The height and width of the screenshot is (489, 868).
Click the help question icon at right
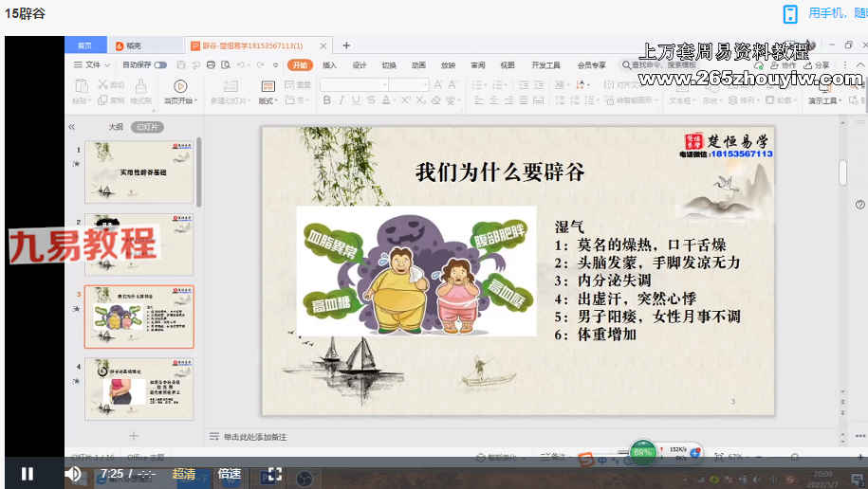859,204
